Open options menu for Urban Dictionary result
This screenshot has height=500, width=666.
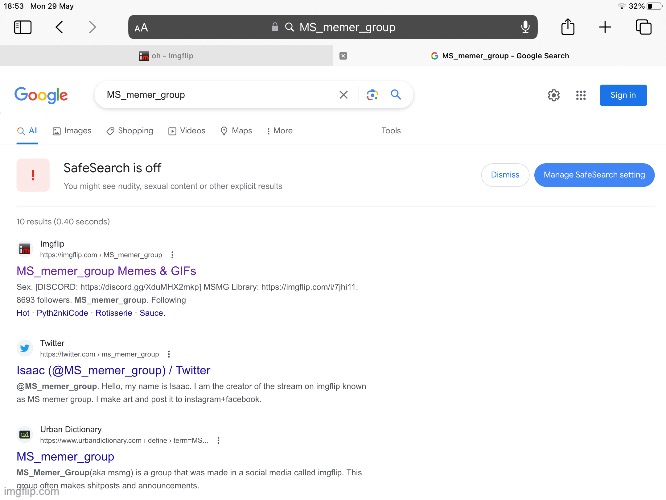coord(218,441)
